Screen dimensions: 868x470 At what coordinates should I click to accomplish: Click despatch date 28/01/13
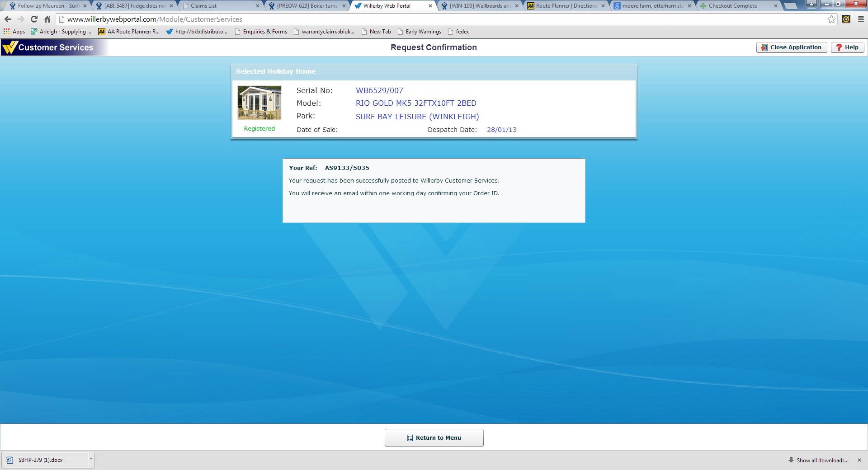point(501,130)
